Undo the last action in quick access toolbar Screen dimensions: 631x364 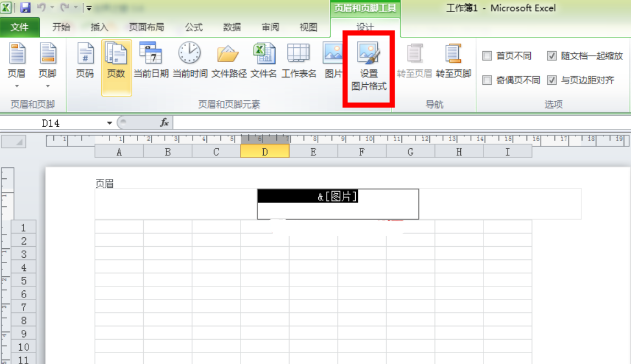[41, 7]
